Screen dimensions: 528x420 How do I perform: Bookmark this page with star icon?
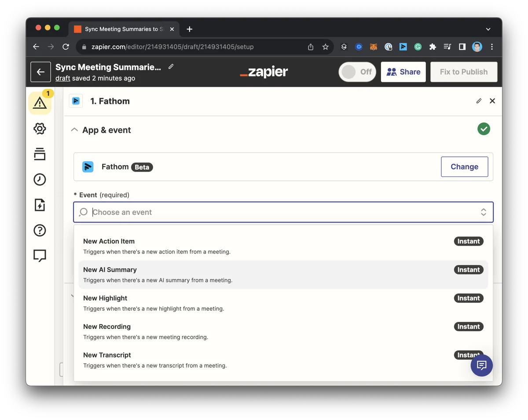click(326, 47)
